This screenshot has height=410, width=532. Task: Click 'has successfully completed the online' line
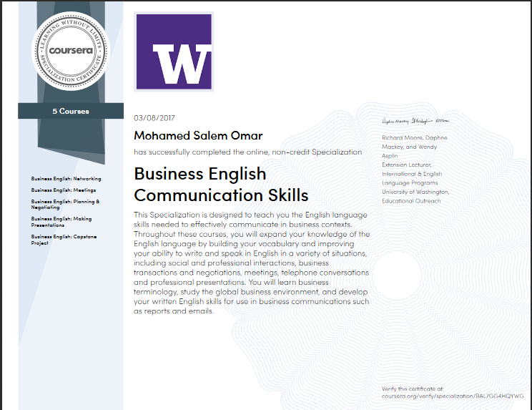coord(247,152)
